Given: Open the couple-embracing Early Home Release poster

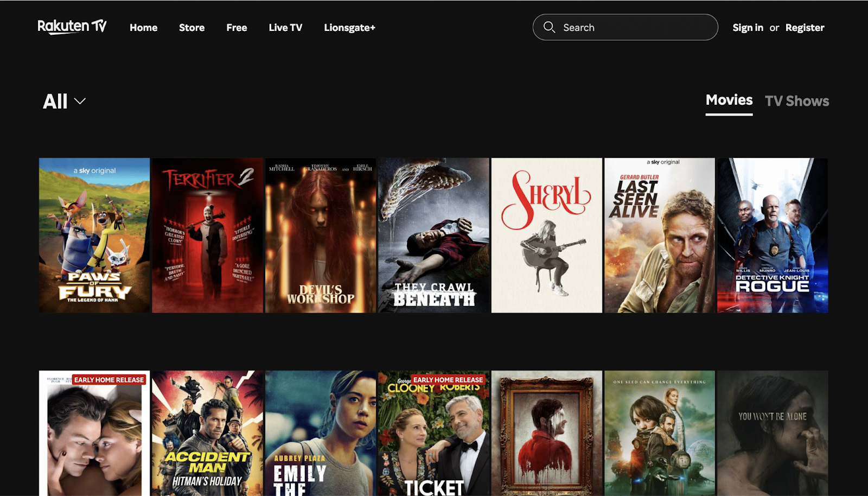Looking at the screenshot, I should click(94, 433).
